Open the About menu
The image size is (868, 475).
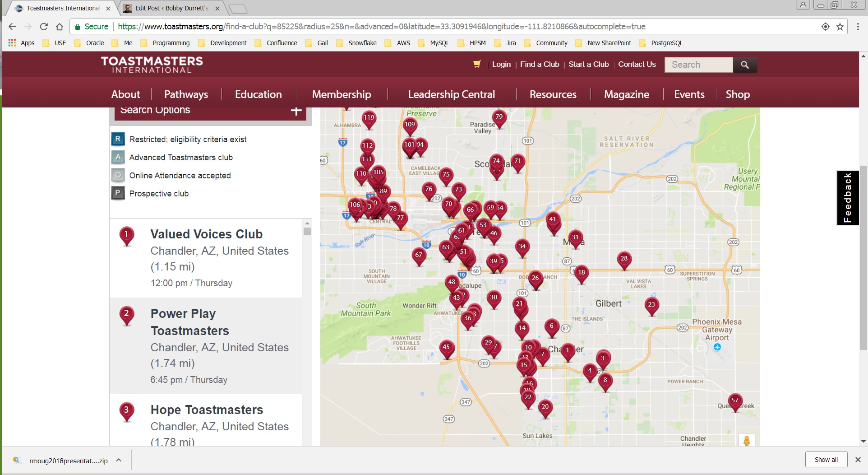point(126,94)
